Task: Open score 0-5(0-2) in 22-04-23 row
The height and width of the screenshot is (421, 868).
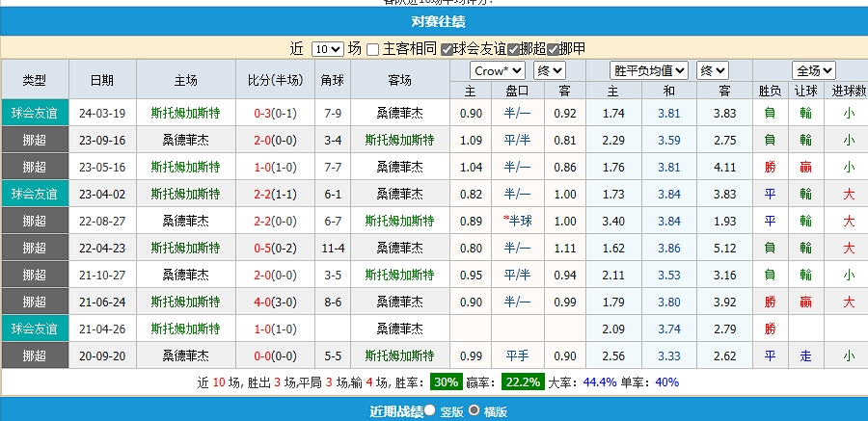Action: click(275, 248)
